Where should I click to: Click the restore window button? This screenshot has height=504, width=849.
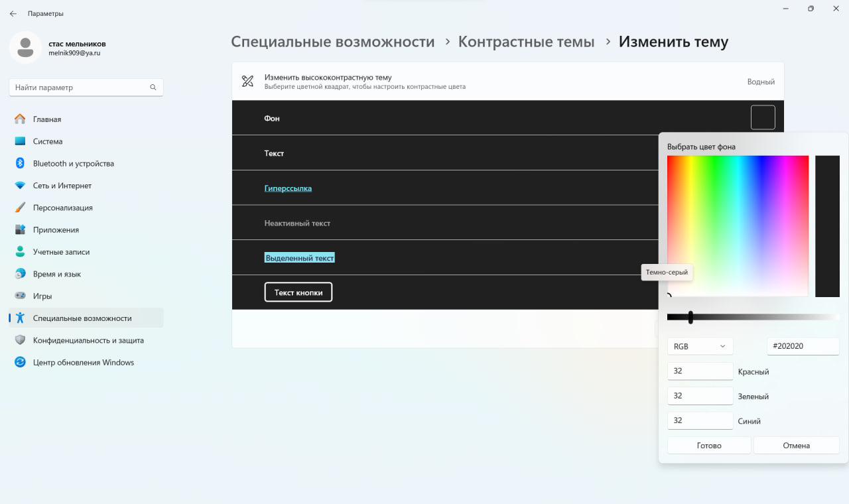(811, 9)
